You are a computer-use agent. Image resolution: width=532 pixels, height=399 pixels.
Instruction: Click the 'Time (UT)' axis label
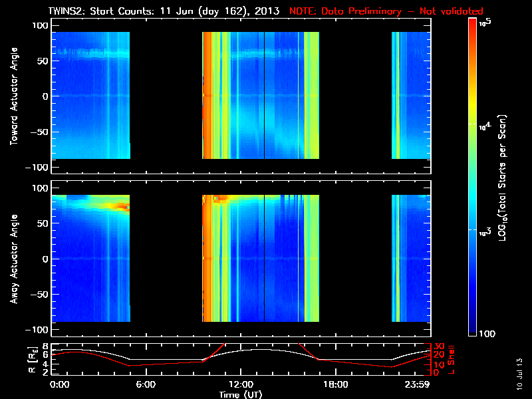click(x=239, y=394)
